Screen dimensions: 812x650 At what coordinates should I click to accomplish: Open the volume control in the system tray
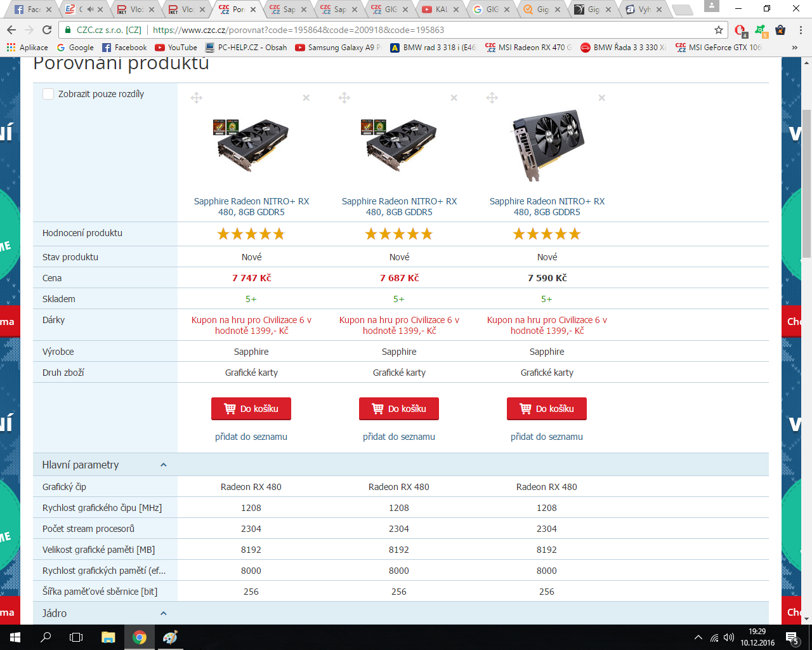[x=729, y=637]
